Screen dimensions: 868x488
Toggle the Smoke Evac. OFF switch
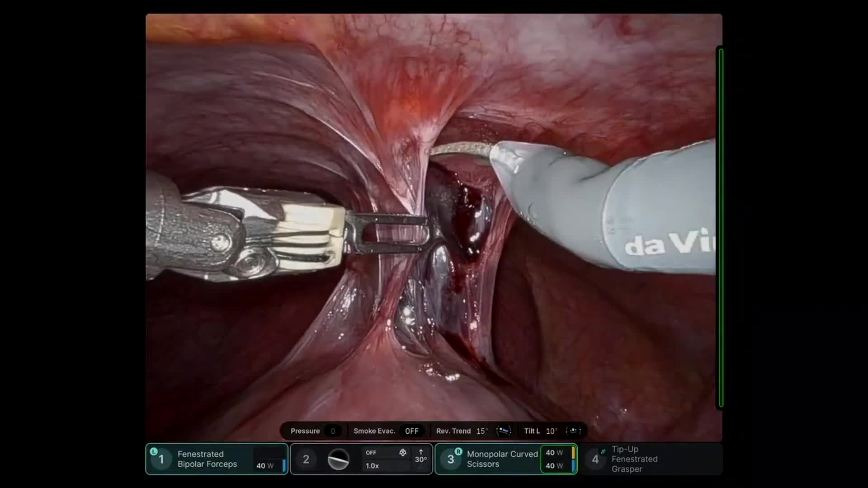[412, 431]
